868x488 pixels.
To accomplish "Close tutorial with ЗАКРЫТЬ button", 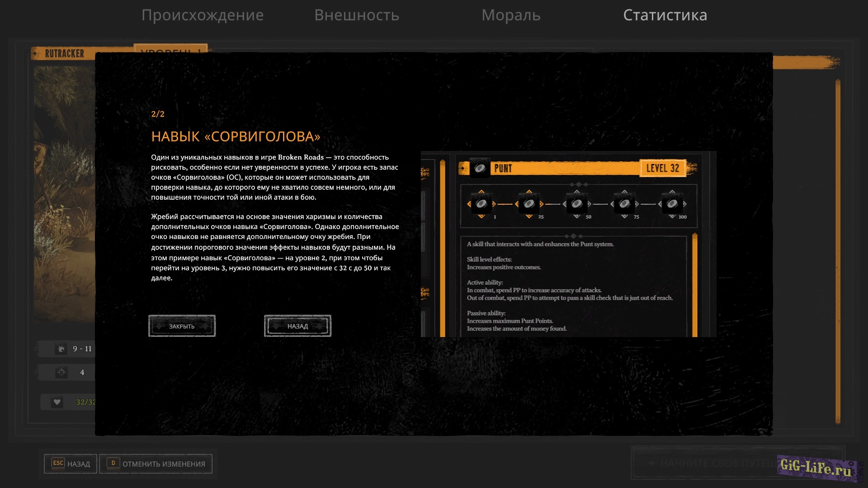I will (182, 326).
